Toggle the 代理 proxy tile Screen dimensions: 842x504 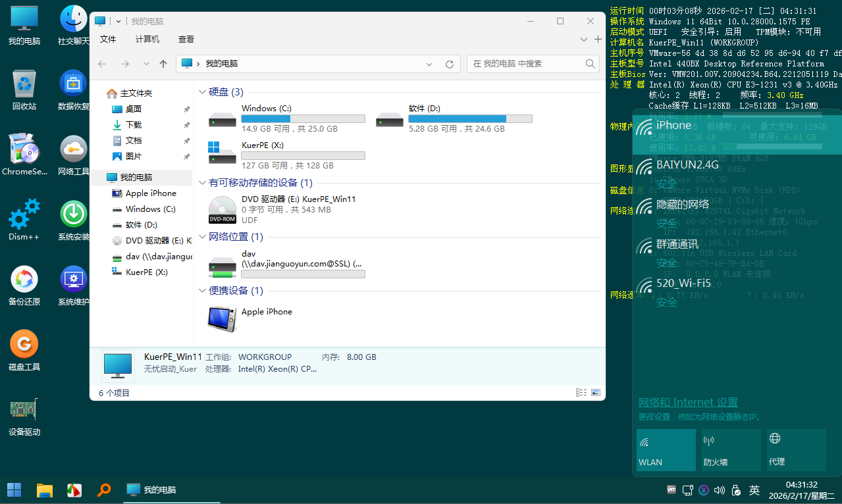pos(795,450)
